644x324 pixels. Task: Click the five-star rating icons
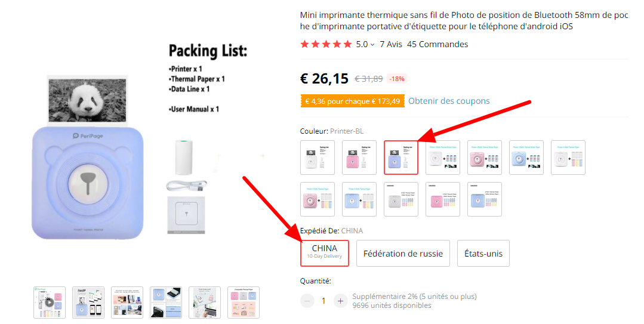coord(326,44)
